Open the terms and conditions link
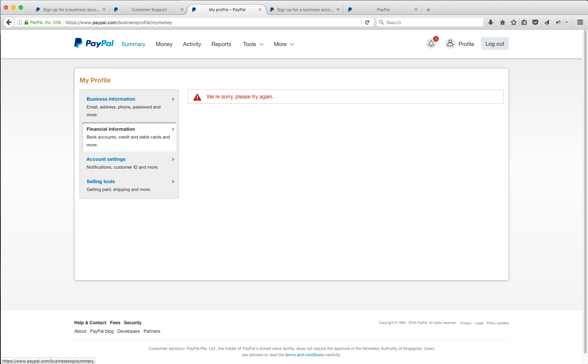 click(x=305, y=355)
